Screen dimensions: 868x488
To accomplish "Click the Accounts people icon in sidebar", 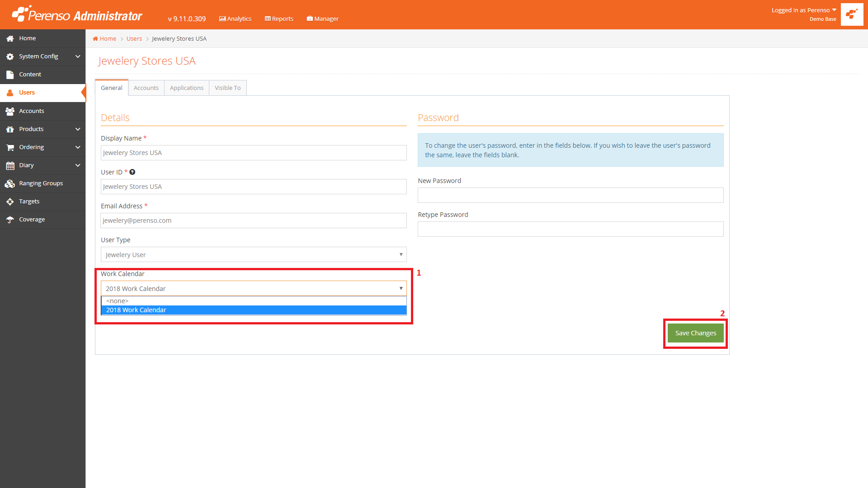I will (x=10, y=111).
